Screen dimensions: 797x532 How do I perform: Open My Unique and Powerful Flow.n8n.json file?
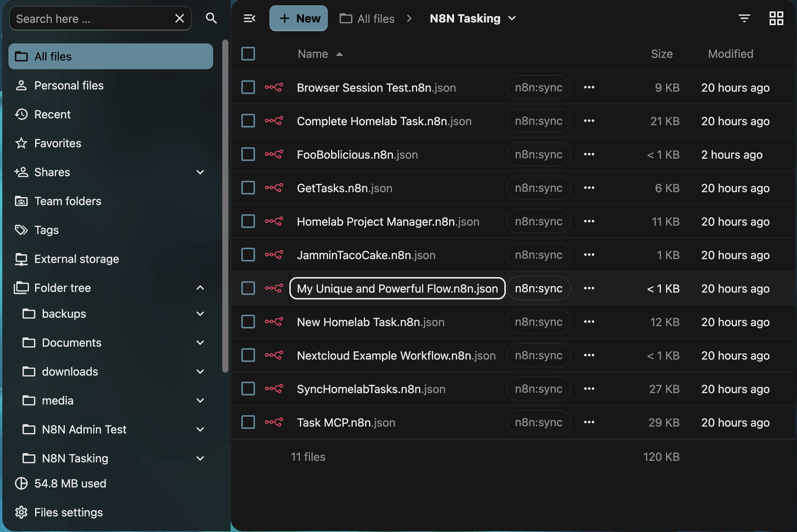[x=397, y=288]
